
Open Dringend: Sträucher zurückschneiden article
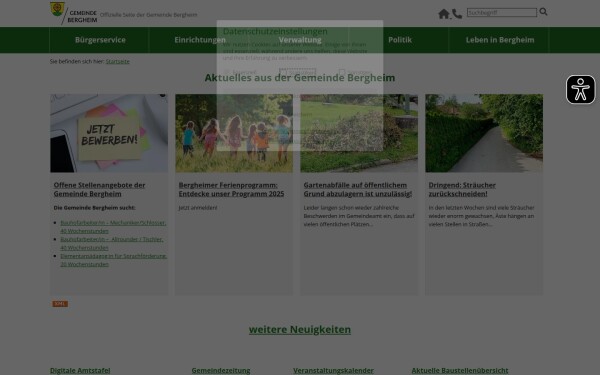coord(462,189)
